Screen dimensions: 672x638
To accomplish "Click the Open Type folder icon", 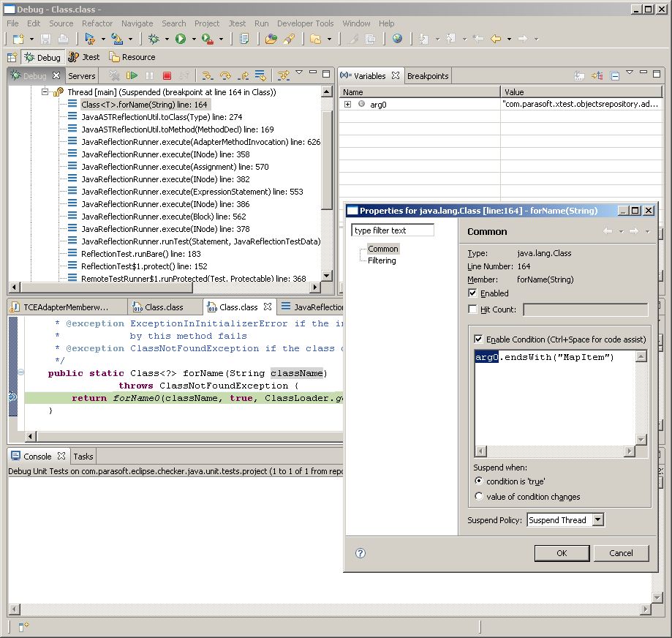I will pyautogui.click(x=271, y=39).
